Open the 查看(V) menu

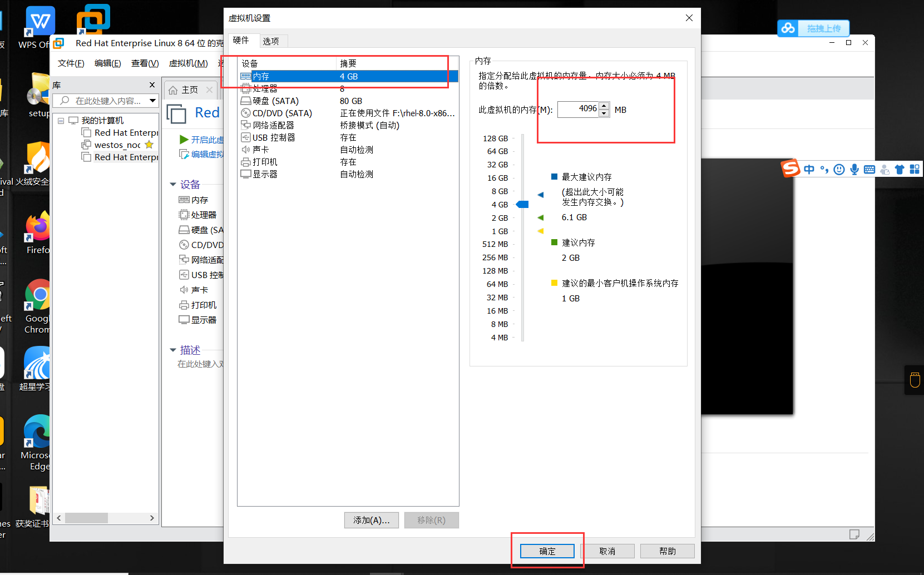pos(145,63)
